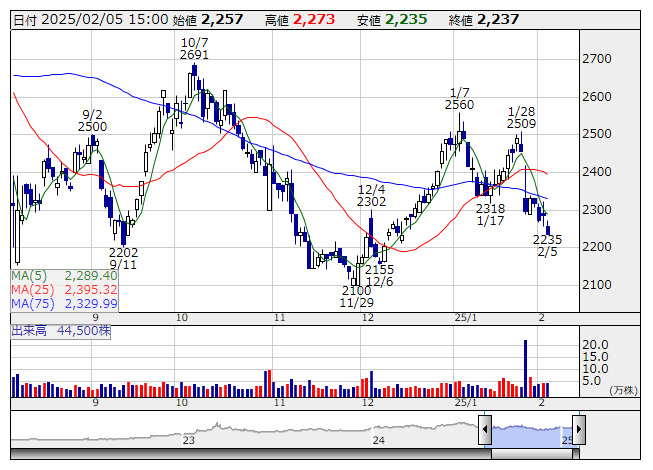Click the 出来高 44,500株 volume label
The image size is (653, 470).
pos(61,331)
